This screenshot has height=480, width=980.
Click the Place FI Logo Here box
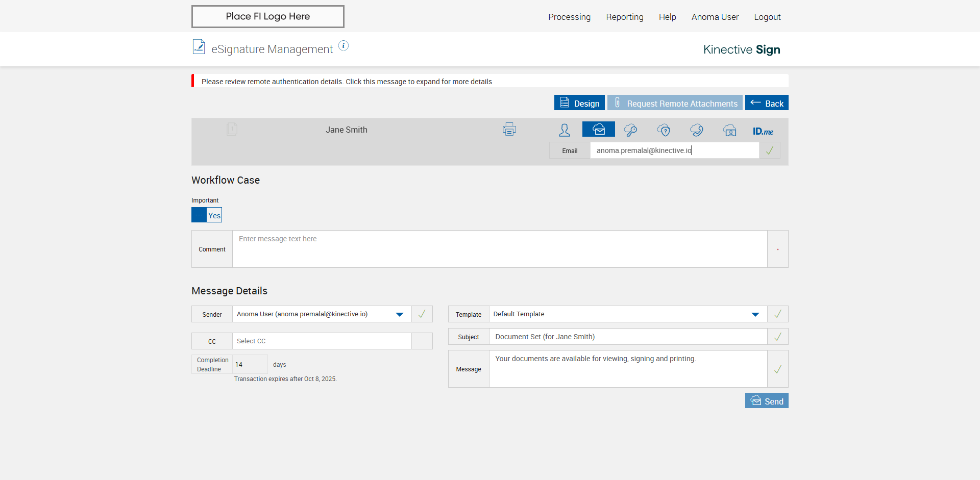point(268,16)
